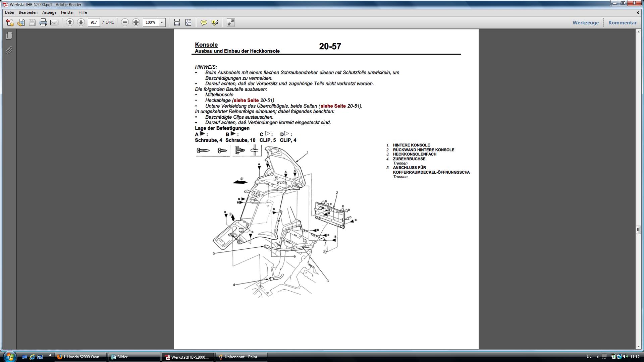644x362 pixels.
Task: Click the page number input field
Action: click(x=94, y=22)
